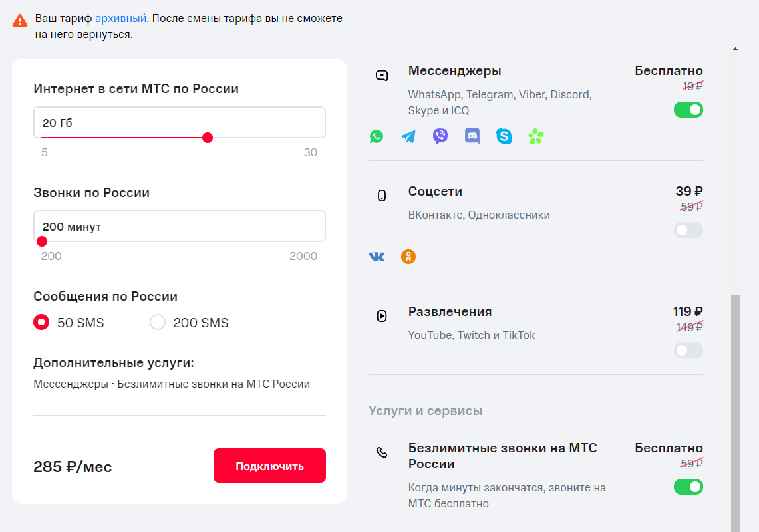Click the internet slider minimum value 5

coord(45,152)
